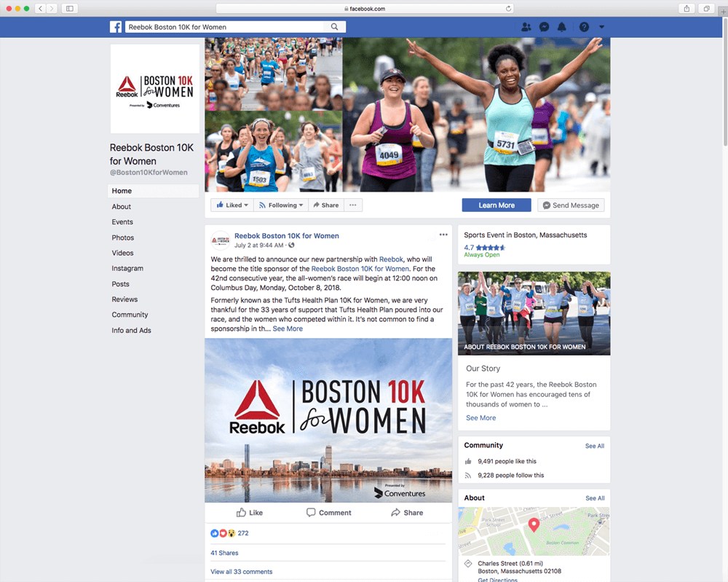728x582 pixels.
Task: Open the quick help question icon
Action: click(584, 27)
